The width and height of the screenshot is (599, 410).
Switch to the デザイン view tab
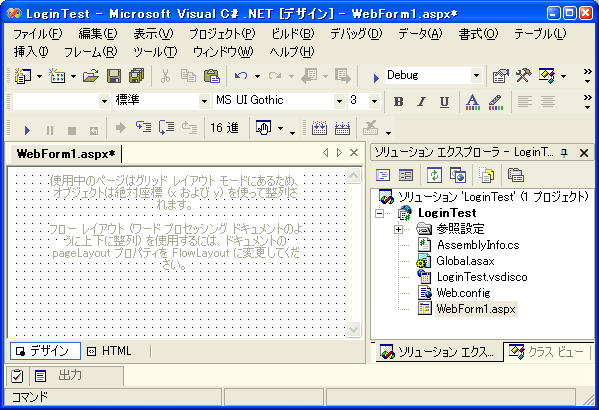[x=45, y=351]
